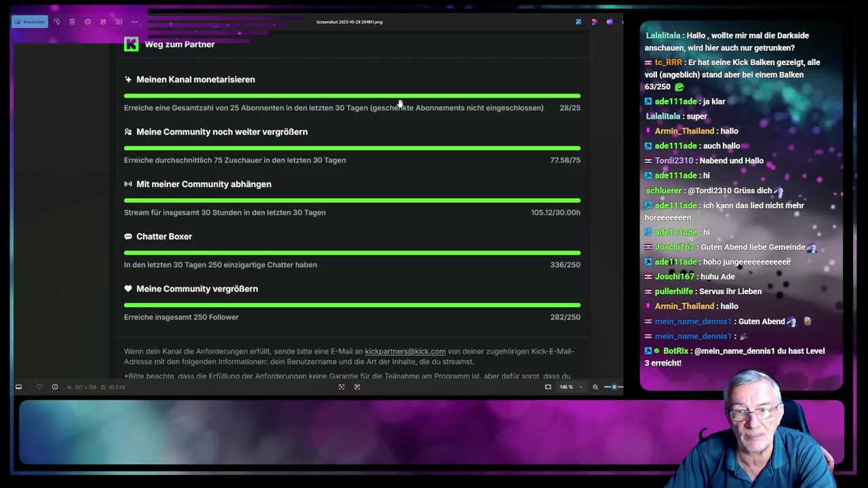Viewport: 868px width, 488px height.
Task: Click the zoom-out magnifier icon
Action: pyautogui.click(x=595, y=387)
